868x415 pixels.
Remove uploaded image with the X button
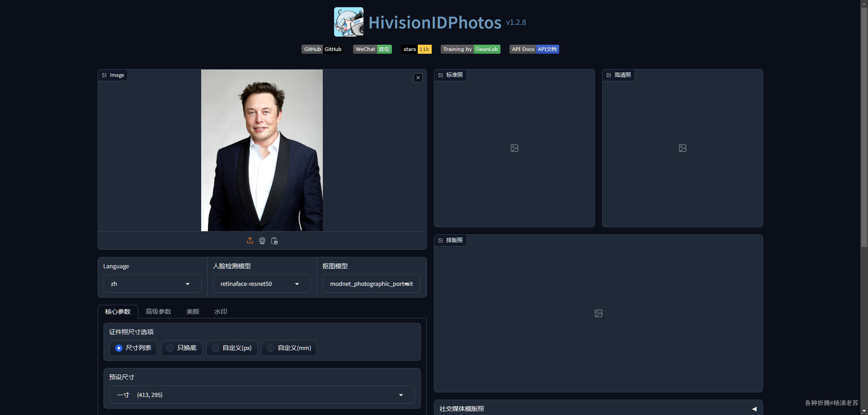(418, 78)
